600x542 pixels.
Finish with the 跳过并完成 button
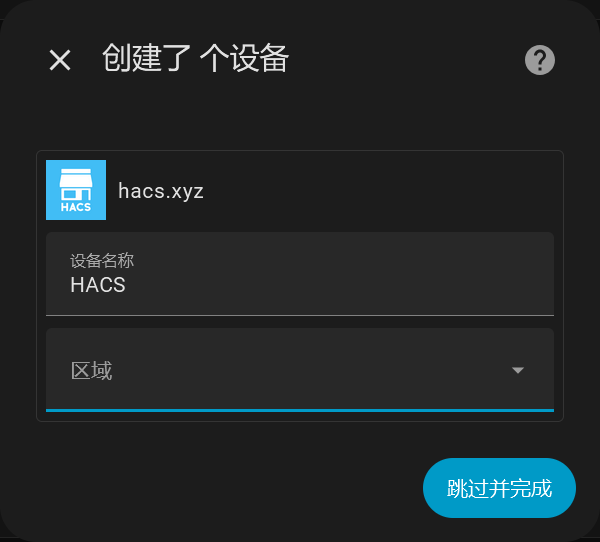click(499, 488)
